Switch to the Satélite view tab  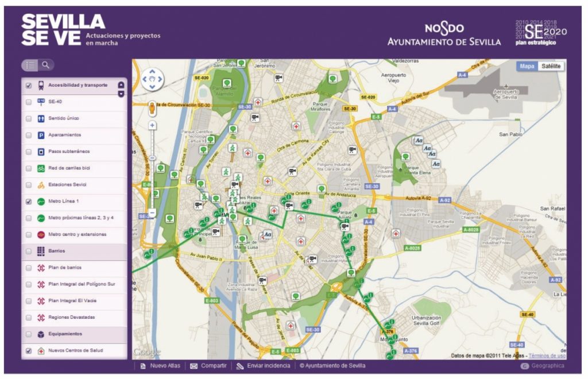click(551, 67)
